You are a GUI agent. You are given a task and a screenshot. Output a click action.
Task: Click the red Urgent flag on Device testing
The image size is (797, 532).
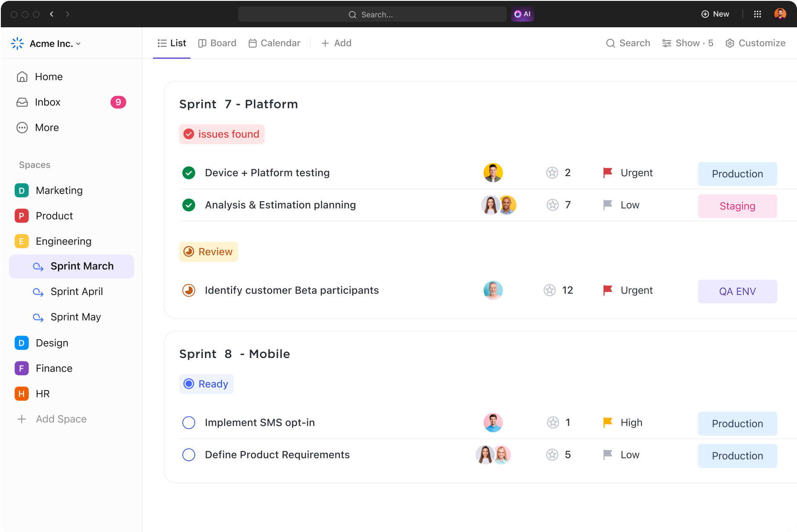pyautogui.click(x=608, y=173)
